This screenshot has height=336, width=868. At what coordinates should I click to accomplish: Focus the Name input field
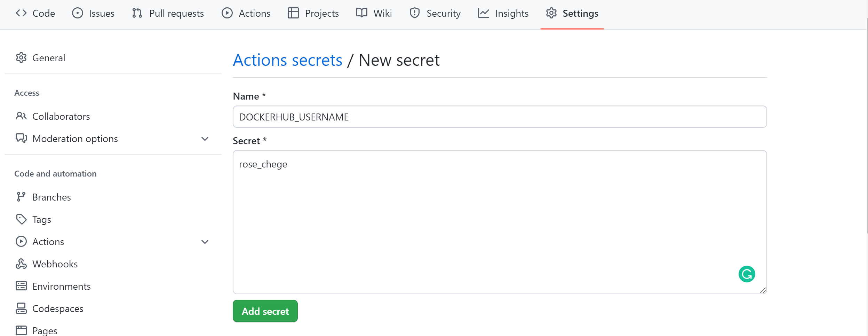click(499, 117)
